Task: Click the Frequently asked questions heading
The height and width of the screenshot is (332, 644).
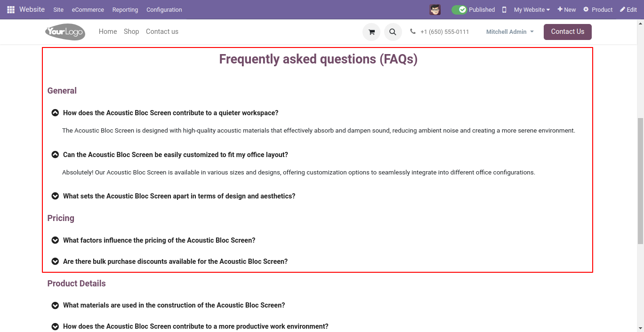Action: pos(318,59)
